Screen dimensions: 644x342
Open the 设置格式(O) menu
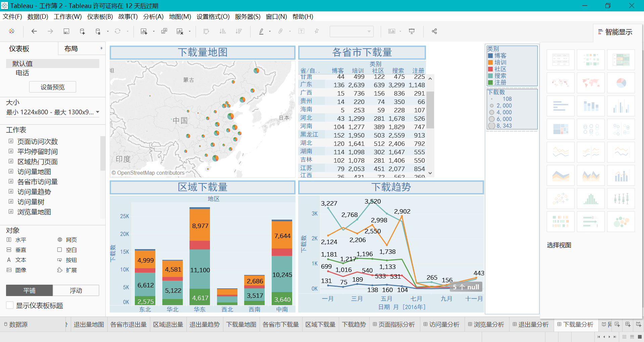tap(213, 16)
